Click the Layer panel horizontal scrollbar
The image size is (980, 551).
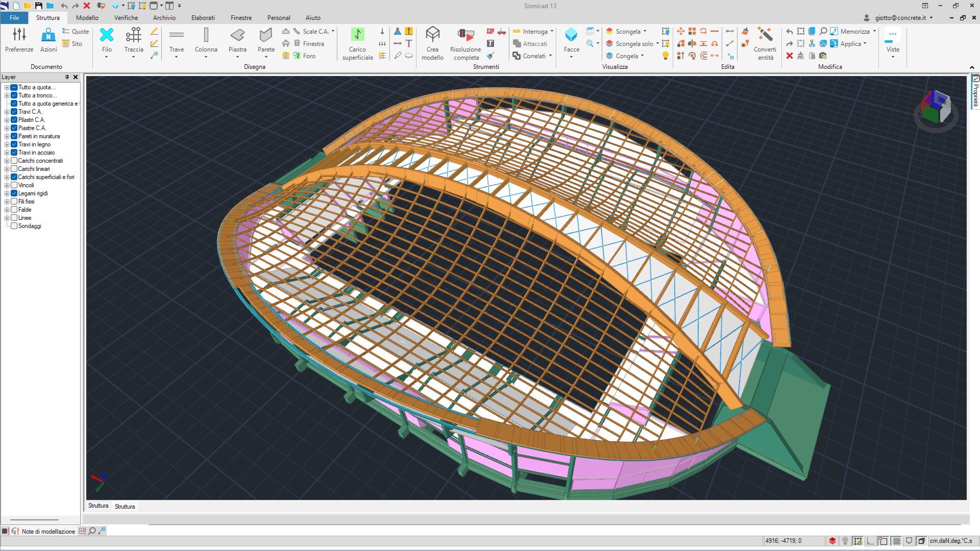35,520
